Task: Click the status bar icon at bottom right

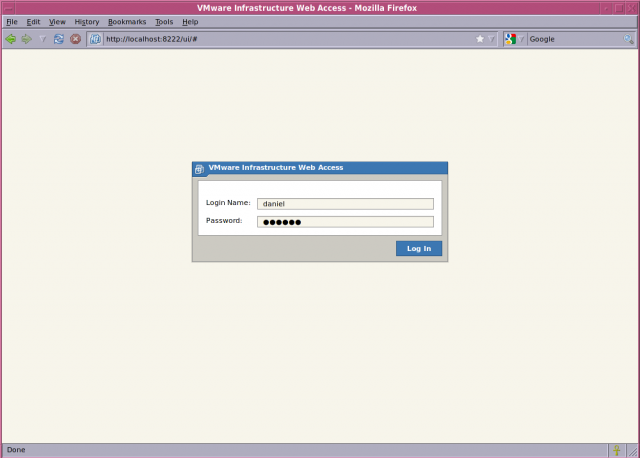Action: 617,450
